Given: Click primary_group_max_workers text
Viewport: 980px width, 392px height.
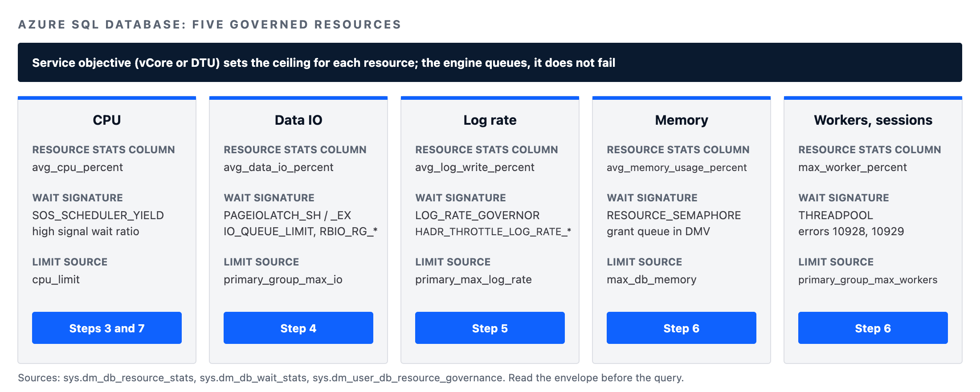Looking at the screenshot, I should coord(868,280).
